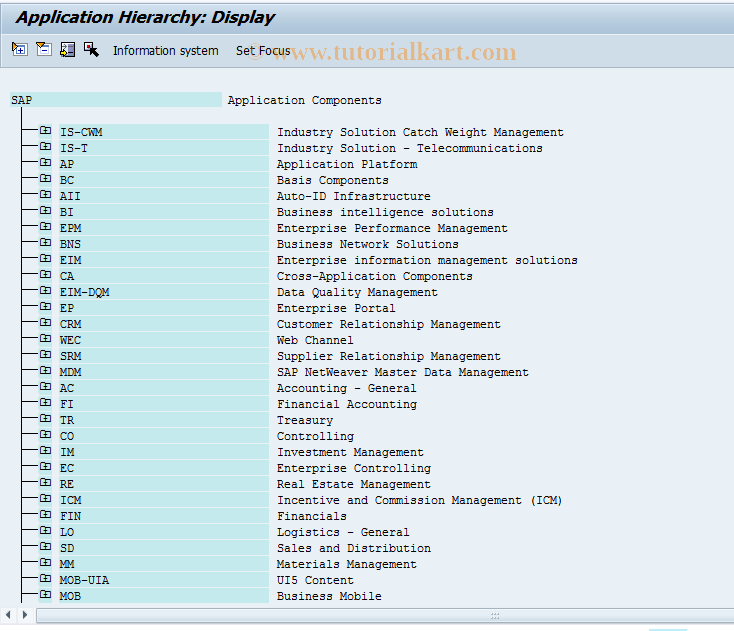This screenshot has height=631, width=734.
Task: Expand the TR folder icon
Action: (x=45, y=418)
